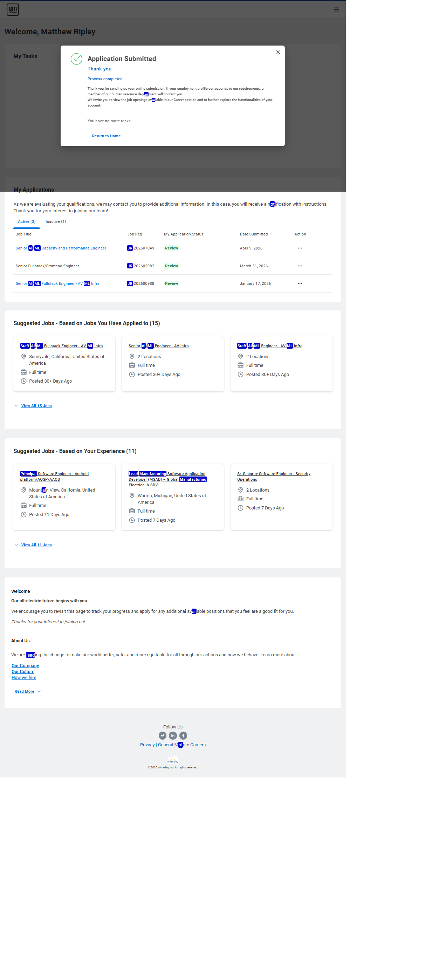Screen dimensions: 432x980
Task: Open actions menu for Senior Fullstack/Frontend Engineer
Action: click(x=300, y=266)
